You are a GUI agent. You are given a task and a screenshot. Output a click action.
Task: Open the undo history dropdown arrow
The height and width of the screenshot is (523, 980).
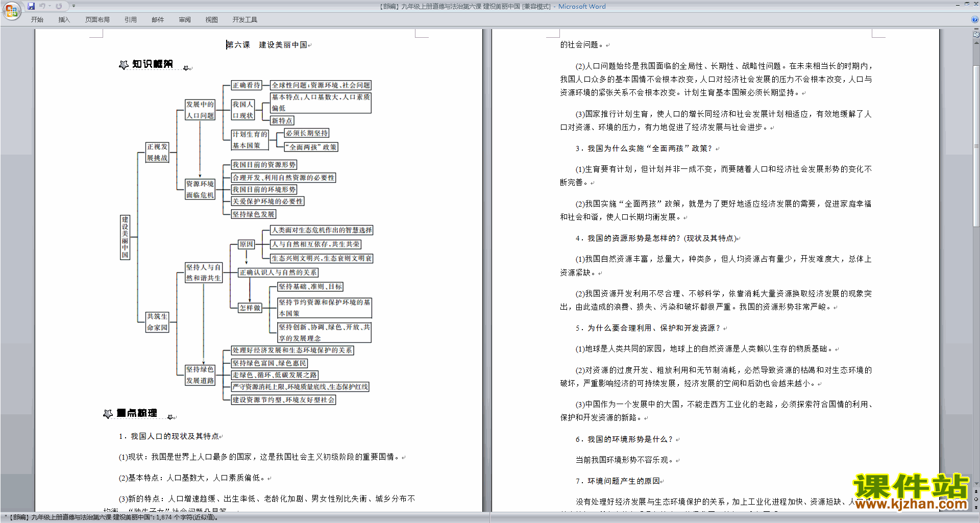coord(50,6)
